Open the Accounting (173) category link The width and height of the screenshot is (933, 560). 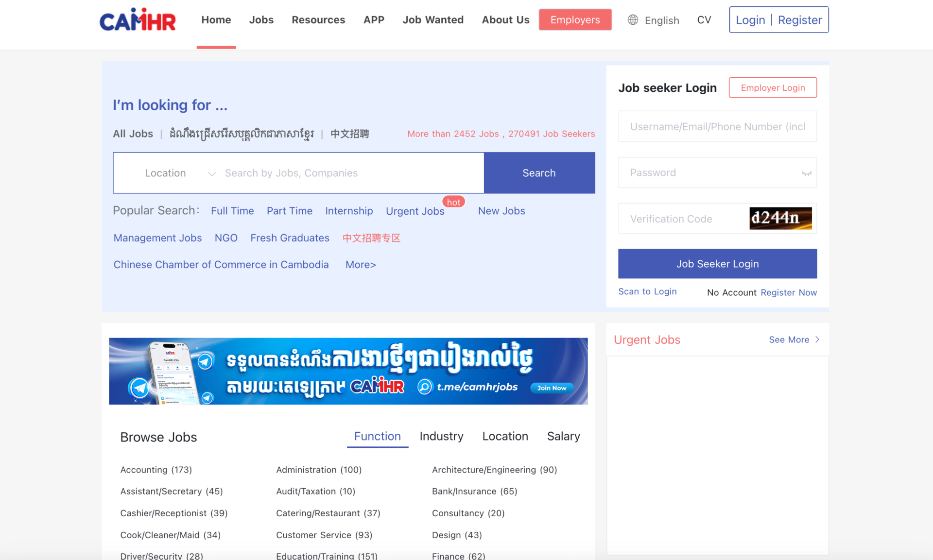pyautogui.click(x=156, y=470)
